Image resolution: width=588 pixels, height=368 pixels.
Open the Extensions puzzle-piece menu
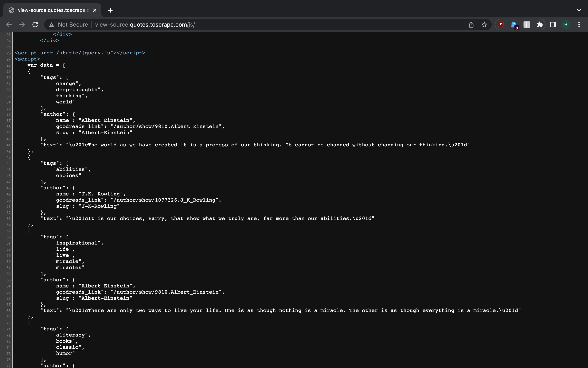click(540, 25)
